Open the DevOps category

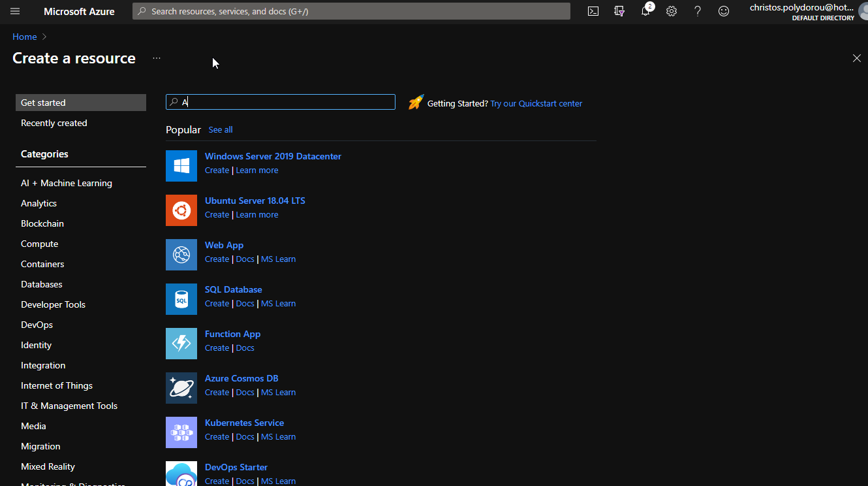tap(37, 325)
